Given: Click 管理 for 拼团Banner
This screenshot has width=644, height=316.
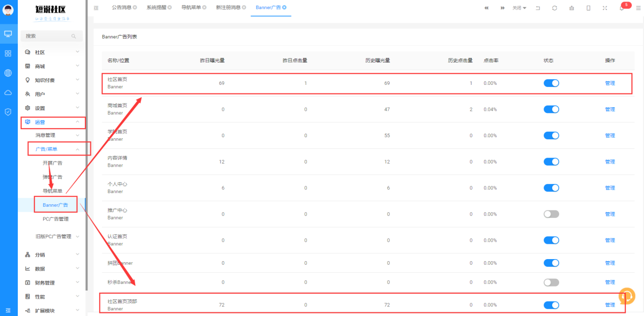Looking at the screenshot, I should click(610, 263).
